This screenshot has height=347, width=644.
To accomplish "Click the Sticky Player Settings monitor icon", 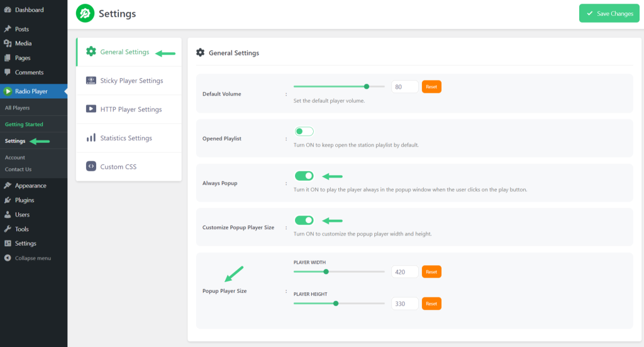I will (x=91, y=80).
